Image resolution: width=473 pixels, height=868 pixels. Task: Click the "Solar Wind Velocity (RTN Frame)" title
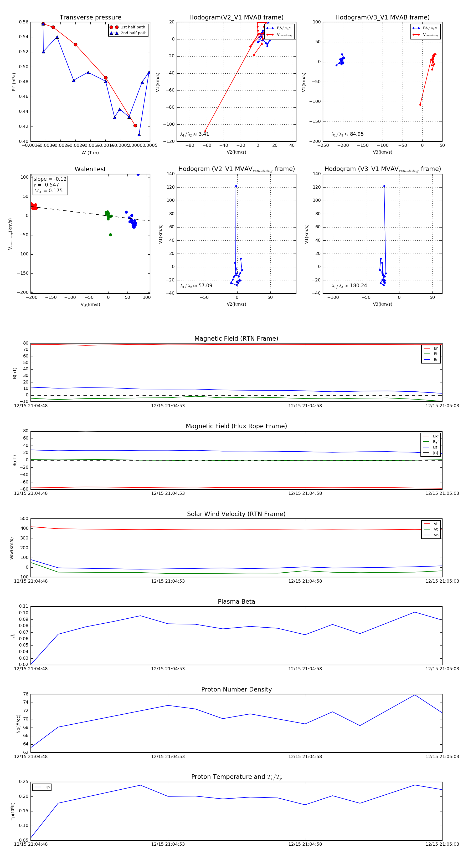[x=236, y=514]
